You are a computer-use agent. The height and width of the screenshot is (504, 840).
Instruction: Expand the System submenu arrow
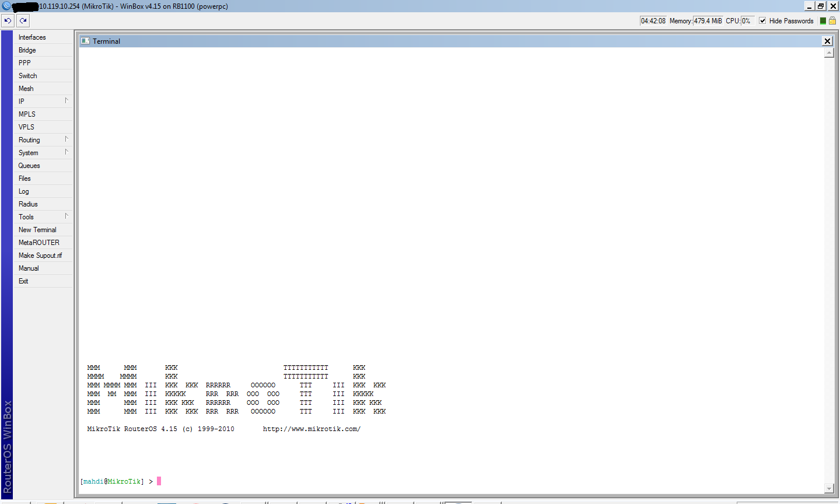point(66,152)
